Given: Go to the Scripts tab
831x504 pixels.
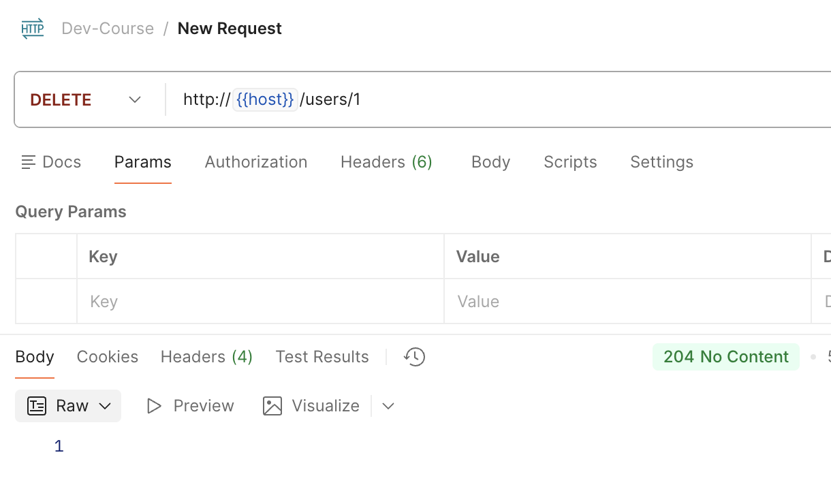Looking at the screenshot, I should (570, 162).
